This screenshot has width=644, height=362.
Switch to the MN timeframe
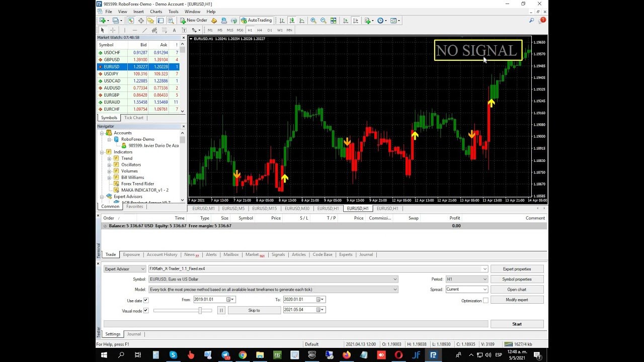click(x=289, y=30)
